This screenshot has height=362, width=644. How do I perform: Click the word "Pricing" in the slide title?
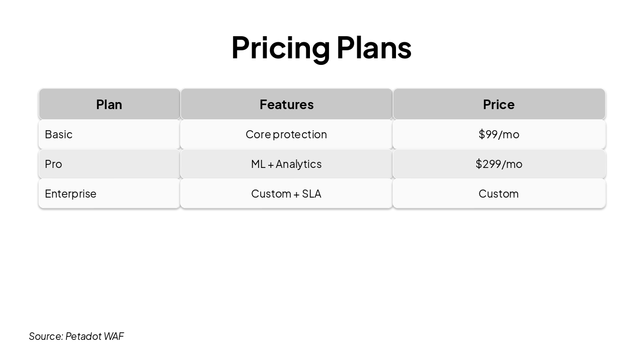click(x=280, y=48)
